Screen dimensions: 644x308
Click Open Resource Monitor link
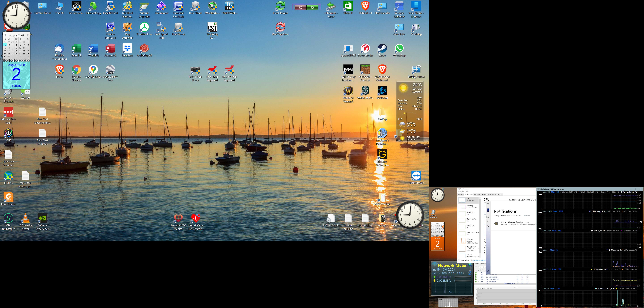(479, 260)
